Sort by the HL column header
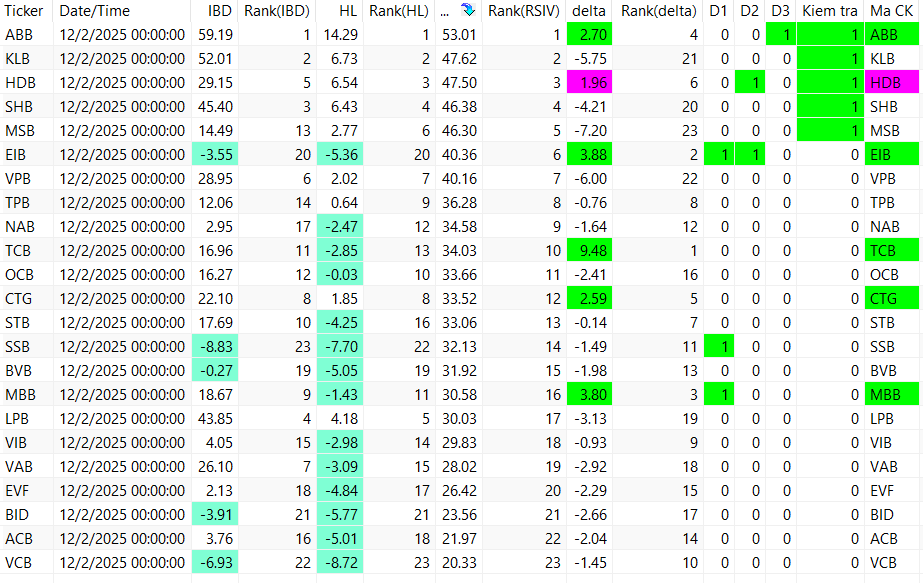This screenshot has height=583, width=923. click(348, 11)
